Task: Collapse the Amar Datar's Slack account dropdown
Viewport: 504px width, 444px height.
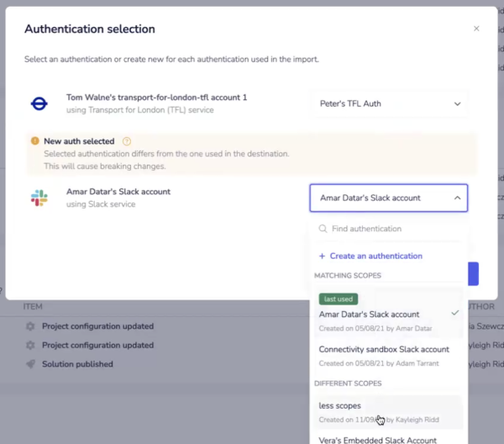Action: pyautogui.click(x=388, y=198)
